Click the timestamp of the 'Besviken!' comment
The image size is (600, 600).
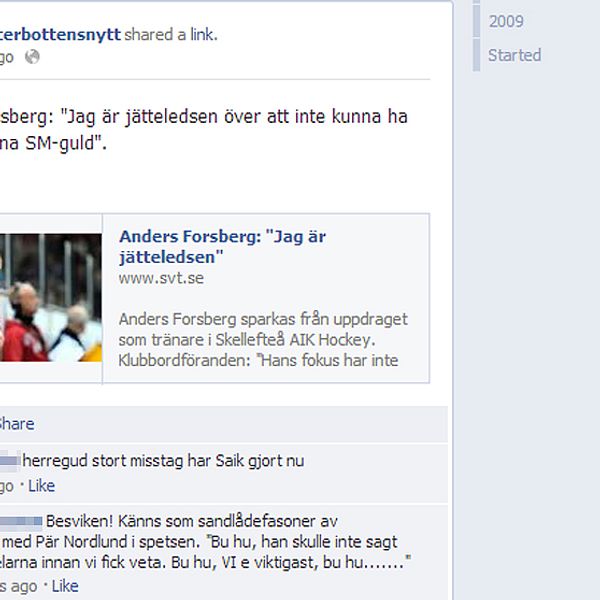18,587
